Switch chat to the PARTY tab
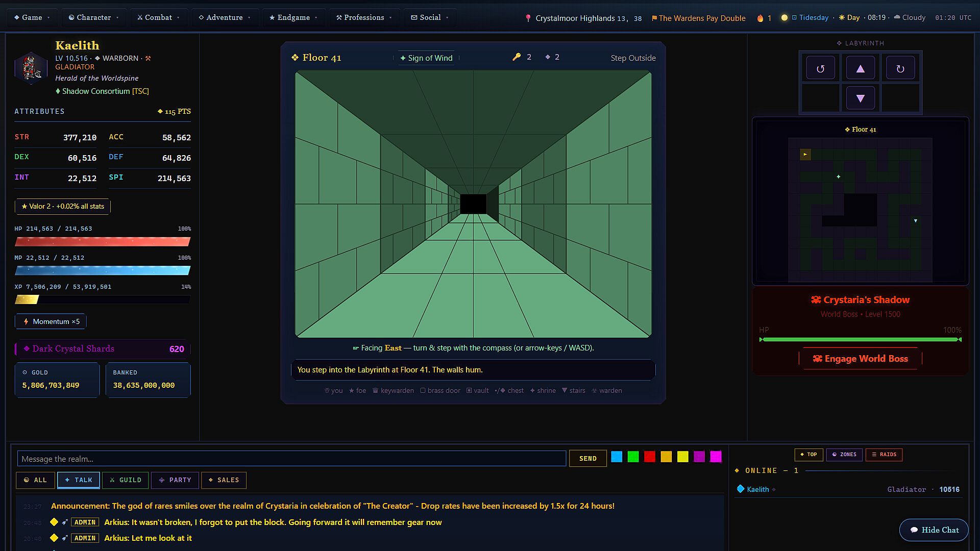The width and height of the screenshot is (980, 551). 175,480
